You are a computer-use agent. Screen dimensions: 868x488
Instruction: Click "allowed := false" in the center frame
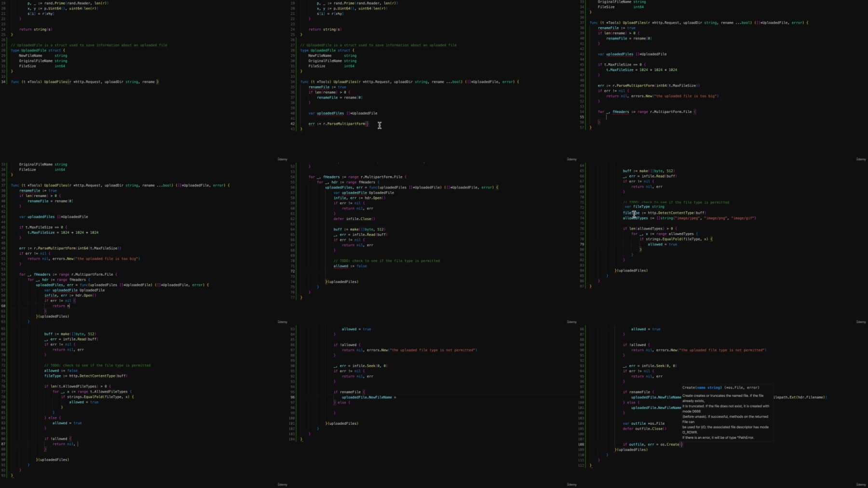350,266
